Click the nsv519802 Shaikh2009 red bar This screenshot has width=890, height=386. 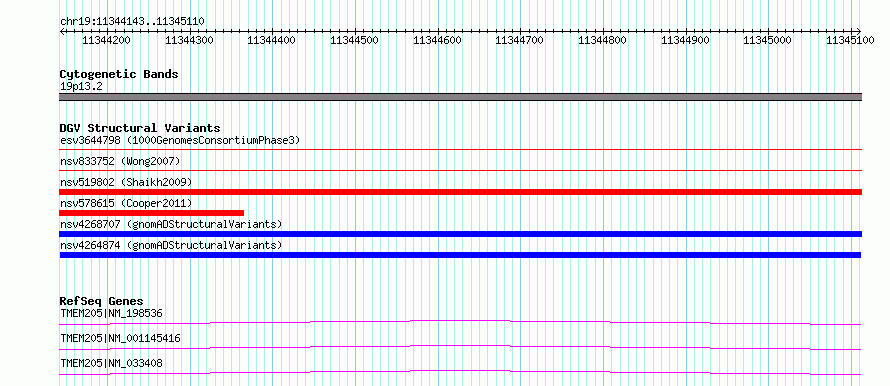[460, 192]
